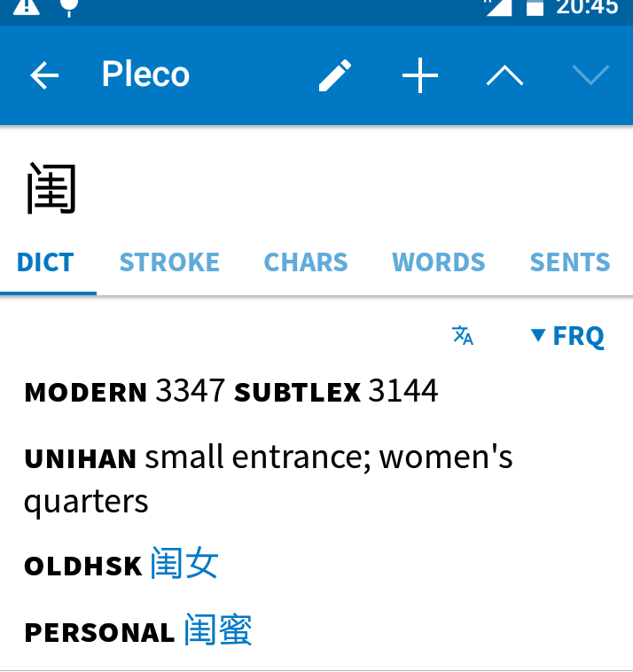This screenshot has width=633, height=672.
Task: Expand the FRQ dropdown
Action: [x=567, y=336]
